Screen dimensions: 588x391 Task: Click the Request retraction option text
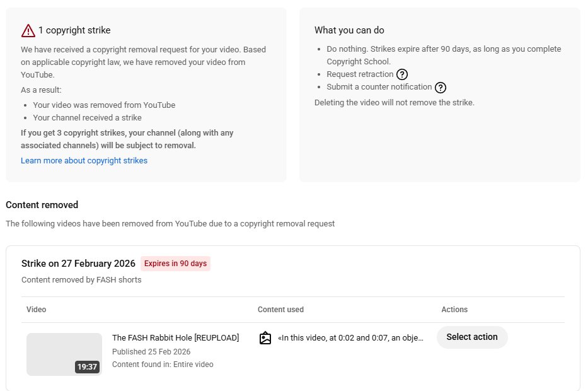(x=360, y=74)
